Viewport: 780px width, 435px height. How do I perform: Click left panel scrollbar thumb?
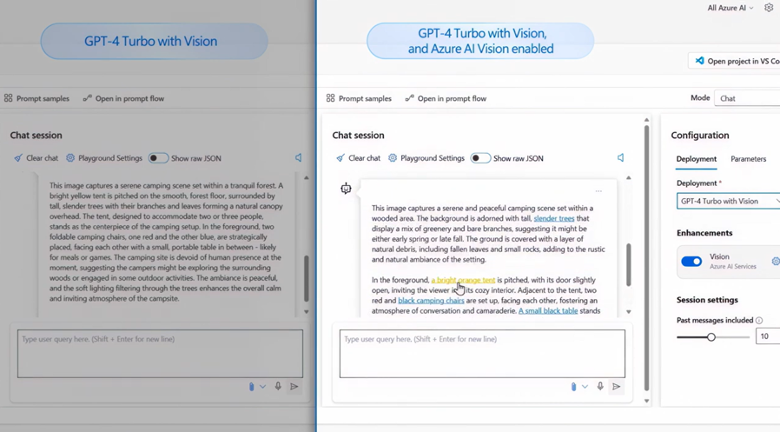pos(306,278)
